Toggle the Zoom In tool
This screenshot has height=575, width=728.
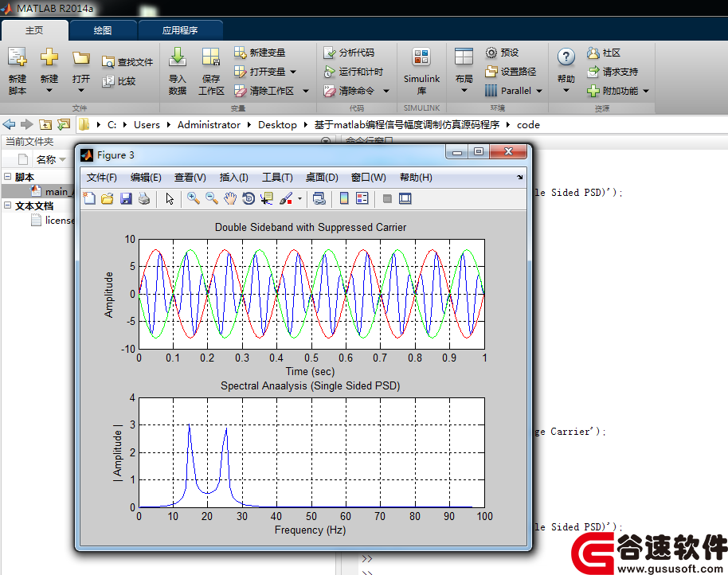[193, 198]
